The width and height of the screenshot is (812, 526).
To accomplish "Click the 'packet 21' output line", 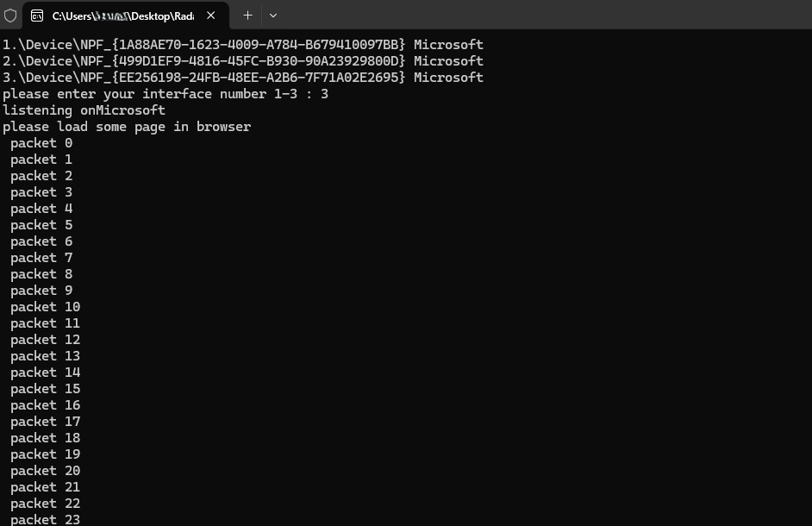I will (46, 487).
